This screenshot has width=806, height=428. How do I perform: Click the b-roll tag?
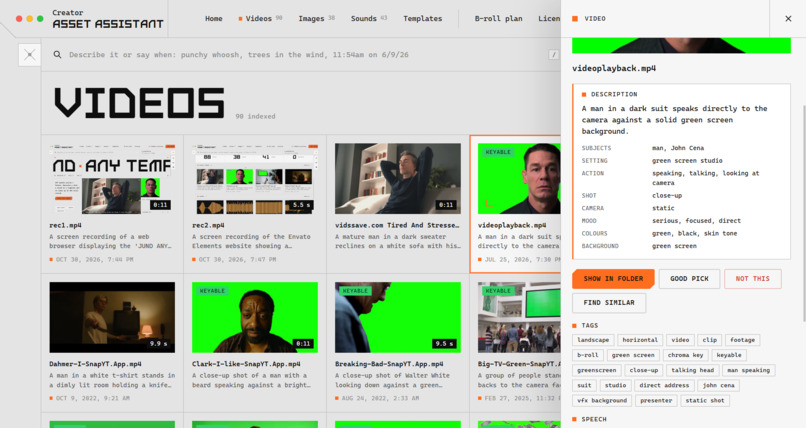tap(588, 355)
